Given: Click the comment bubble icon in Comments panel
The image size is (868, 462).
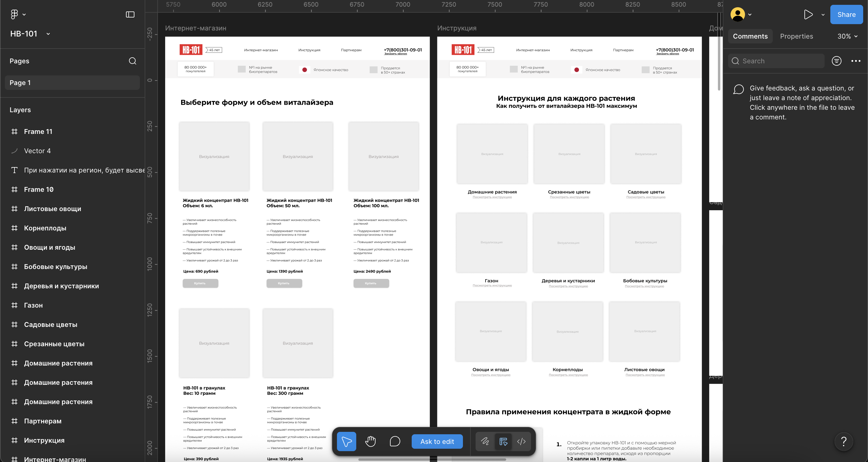Looking at the screenshot, I should (x=738, y=89).
